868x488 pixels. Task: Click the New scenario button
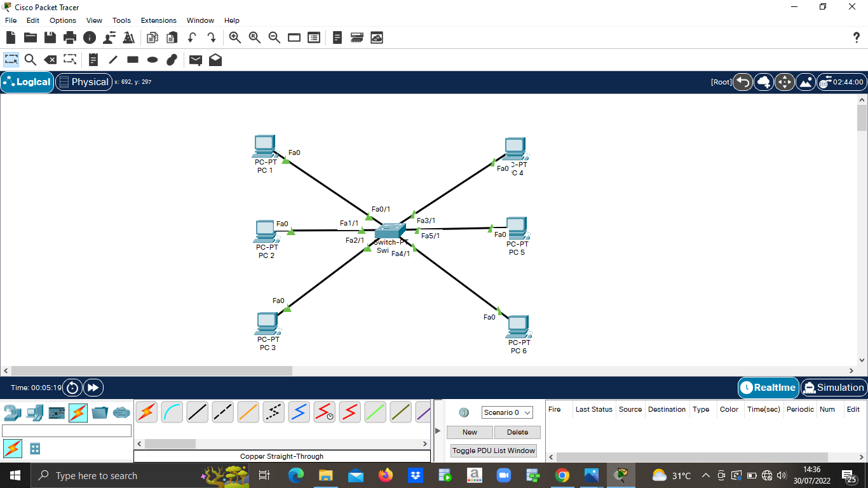pyautogui.click(x=470, y=432)
